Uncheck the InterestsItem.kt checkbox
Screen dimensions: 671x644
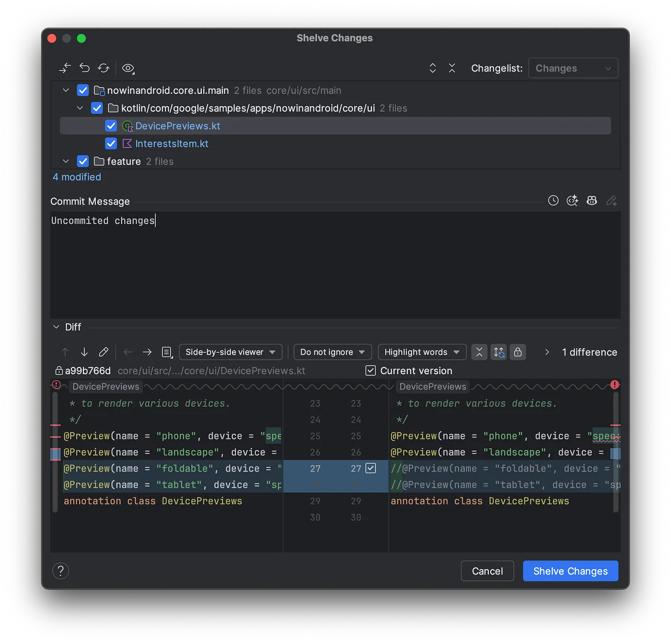[111, 144]
